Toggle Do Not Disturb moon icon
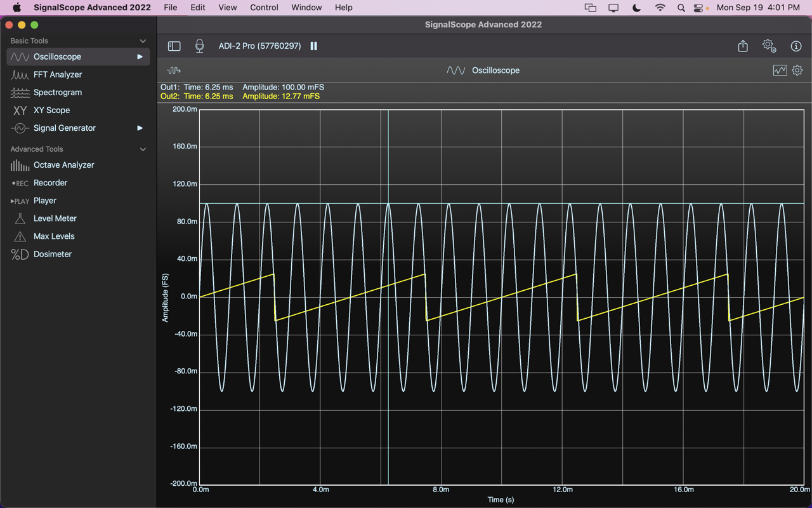The height and width of the screenshot is (508, 812). click(x=637, y=8)
